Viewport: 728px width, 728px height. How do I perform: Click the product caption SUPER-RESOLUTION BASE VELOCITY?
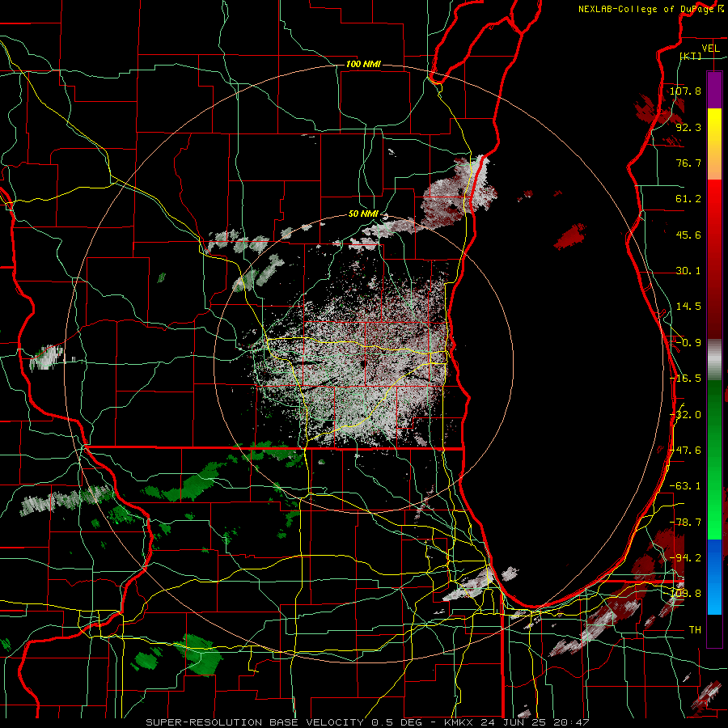click(255, 722)
